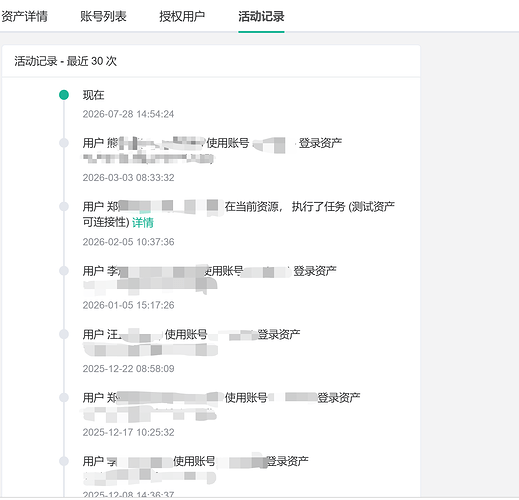This screenshot has width=519, height=500.
Task: Click 登录资产 text in the 2025-12-22 entry
Action: (279, 334)
